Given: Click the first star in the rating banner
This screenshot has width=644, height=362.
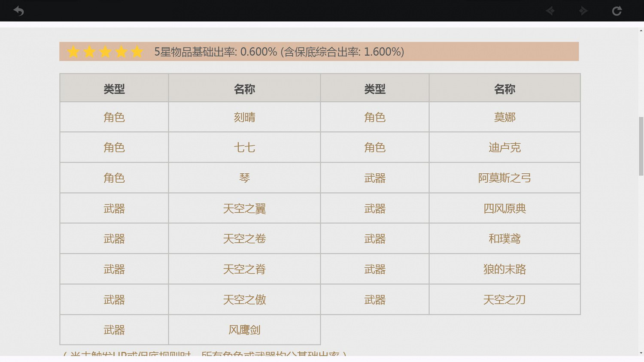Looking at the screenshot, I should (73, 51).
